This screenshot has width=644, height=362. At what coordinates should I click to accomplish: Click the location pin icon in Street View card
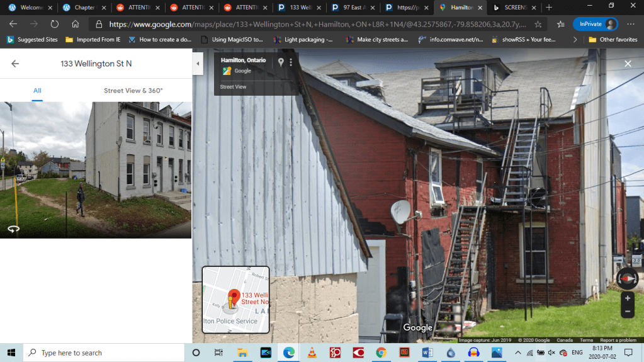[281, 62]
